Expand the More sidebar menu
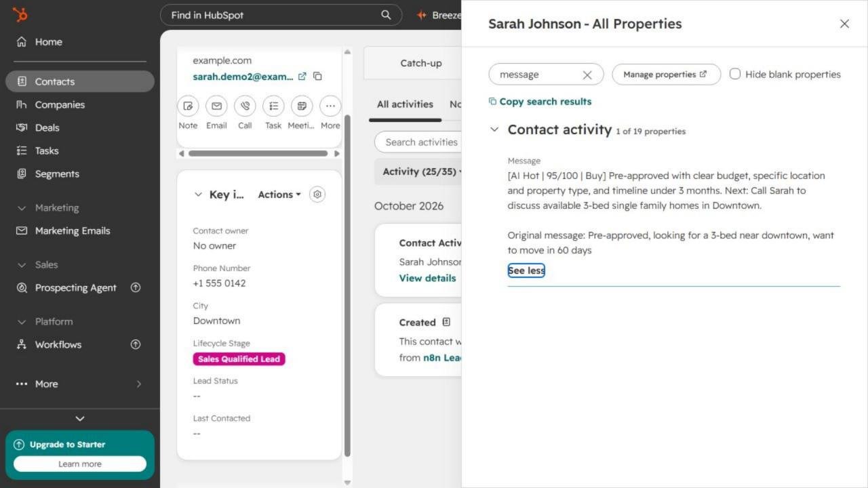This screenshot has width=868, height=488. 80,384
